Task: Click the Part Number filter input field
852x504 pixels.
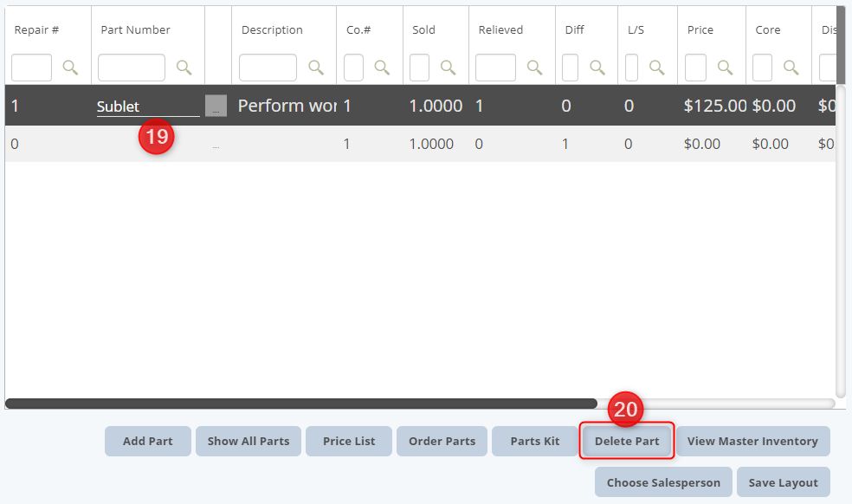Action: point(132,68)
